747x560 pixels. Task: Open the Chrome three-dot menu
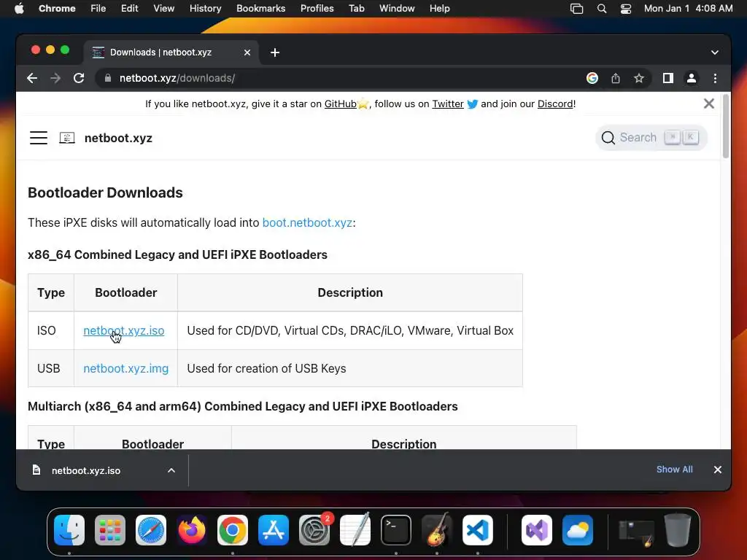coord(715,78)
